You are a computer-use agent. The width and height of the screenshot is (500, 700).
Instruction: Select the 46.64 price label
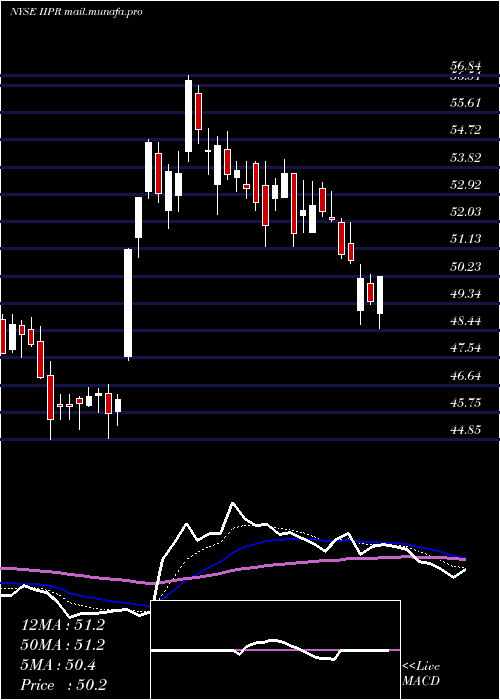[x=466, y=375]
